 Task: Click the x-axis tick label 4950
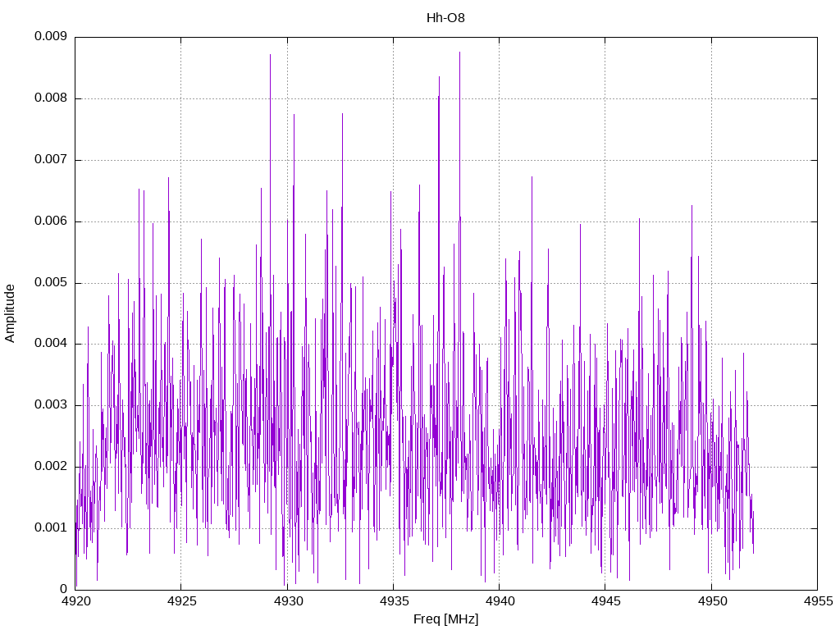[x=712, y=601]
